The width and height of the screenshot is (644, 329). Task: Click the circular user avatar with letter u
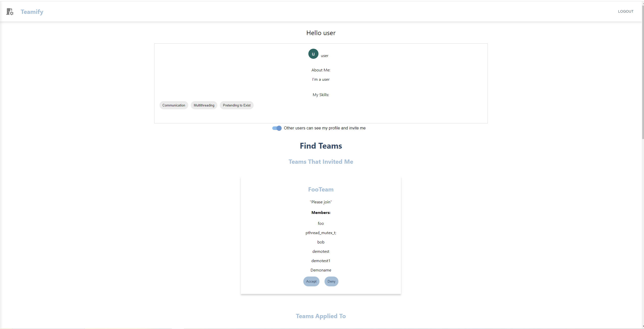(x=313, y=54)
